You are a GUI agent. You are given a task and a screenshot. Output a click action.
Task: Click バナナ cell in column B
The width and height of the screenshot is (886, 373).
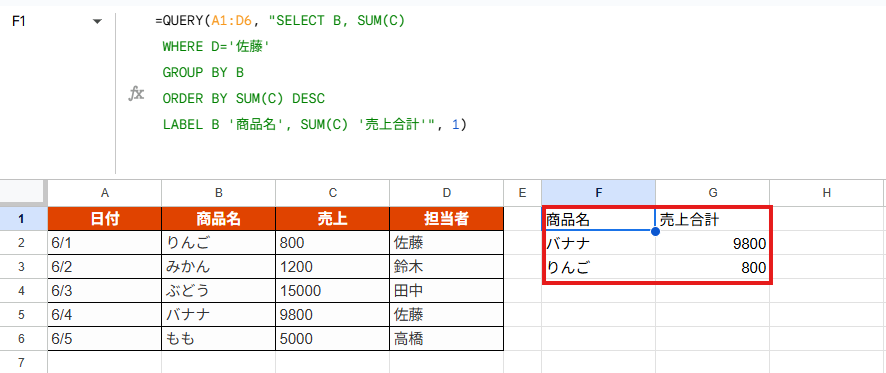(219, 314)
